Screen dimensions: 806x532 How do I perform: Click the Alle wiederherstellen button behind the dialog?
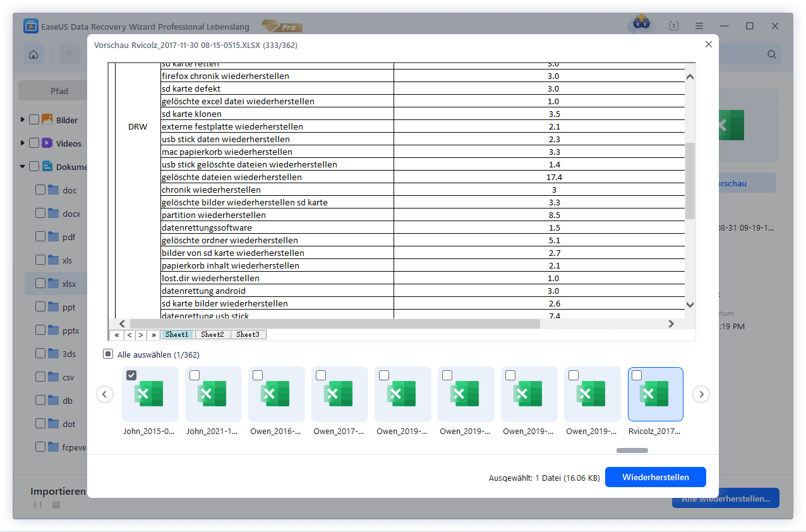[726, 499]
